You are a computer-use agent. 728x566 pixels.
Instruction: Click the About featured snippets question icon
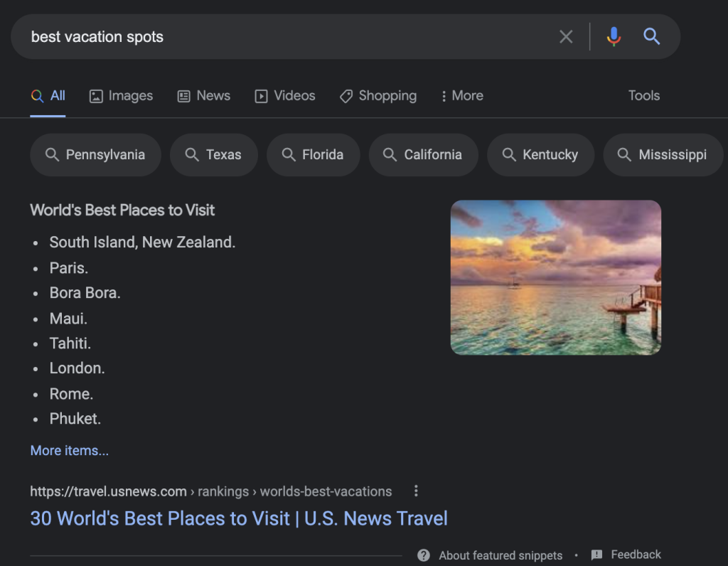pos(424,555)
